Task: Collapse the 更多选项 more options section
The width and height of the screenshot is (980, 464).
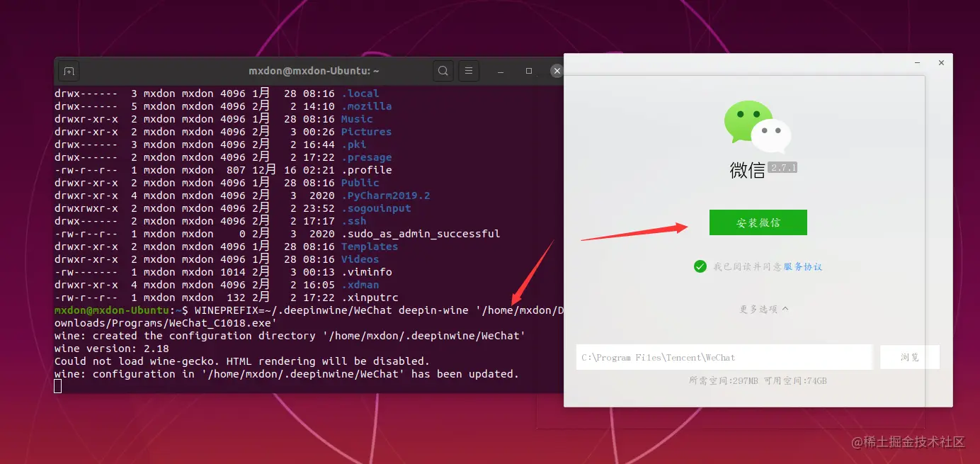Action: coord(764,309)
